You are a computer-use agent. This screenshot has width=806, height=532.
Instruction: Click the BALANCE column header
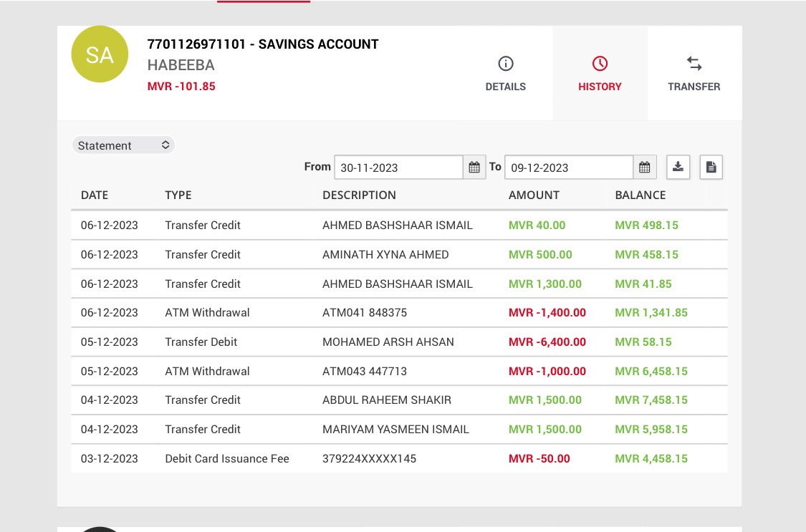click(x=641, y=195)
